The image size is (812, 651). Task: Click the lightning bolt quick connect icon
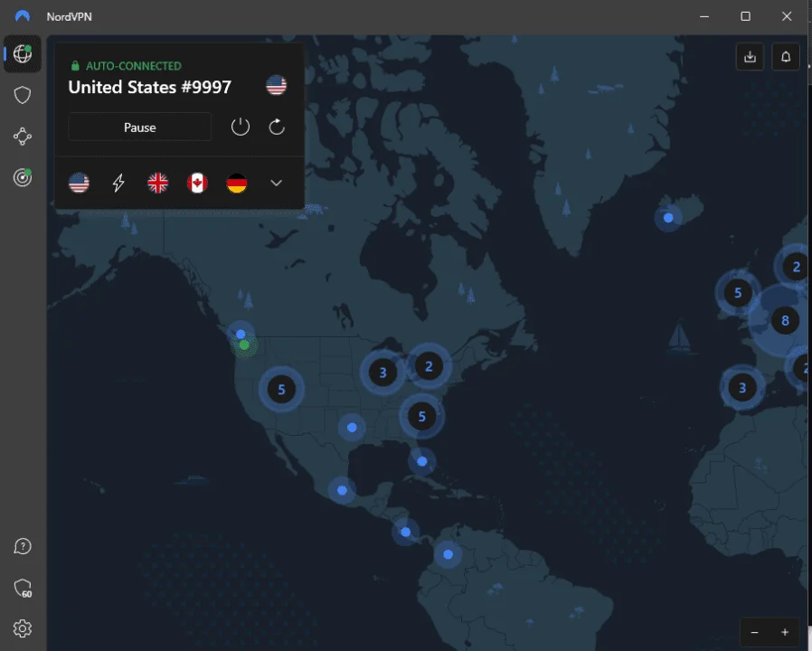tap(118, 183)
